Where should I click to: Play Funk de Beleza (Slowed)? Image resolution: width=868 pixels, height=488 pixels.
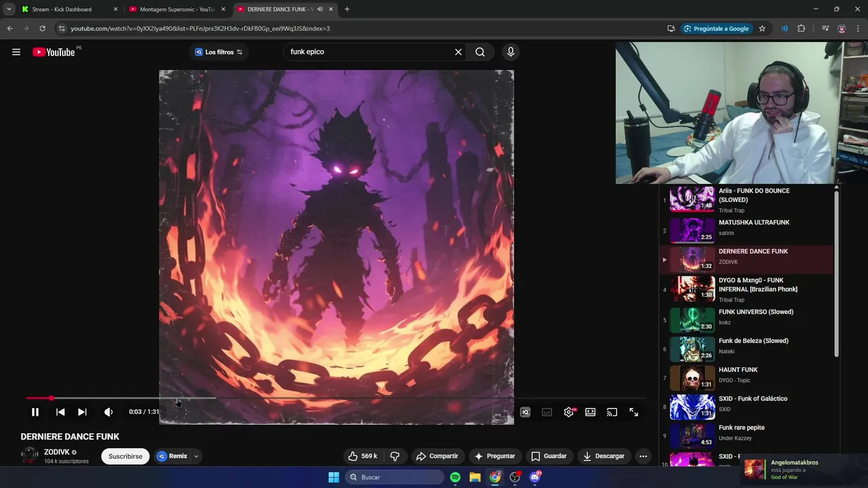pos(746,349)
